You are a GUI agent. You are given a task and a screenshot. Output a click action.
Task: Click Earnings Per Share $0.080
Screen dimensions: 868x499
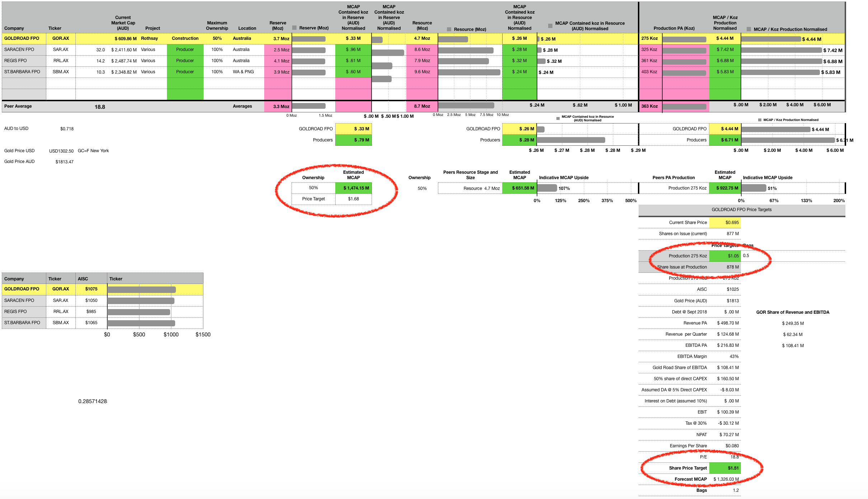(x=732, y=446)
